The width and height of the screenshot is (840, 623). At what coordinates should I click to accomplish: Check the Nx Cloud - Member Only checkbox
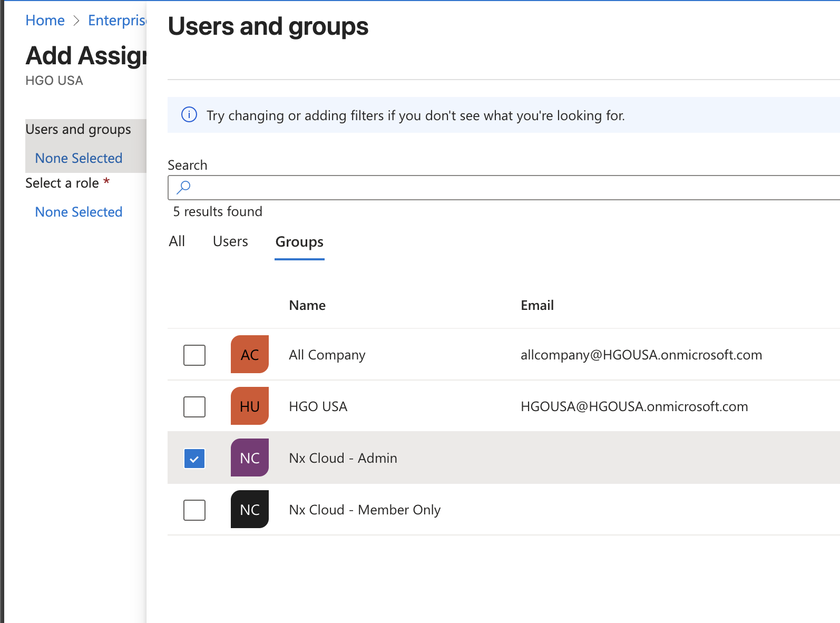[194, 510]
